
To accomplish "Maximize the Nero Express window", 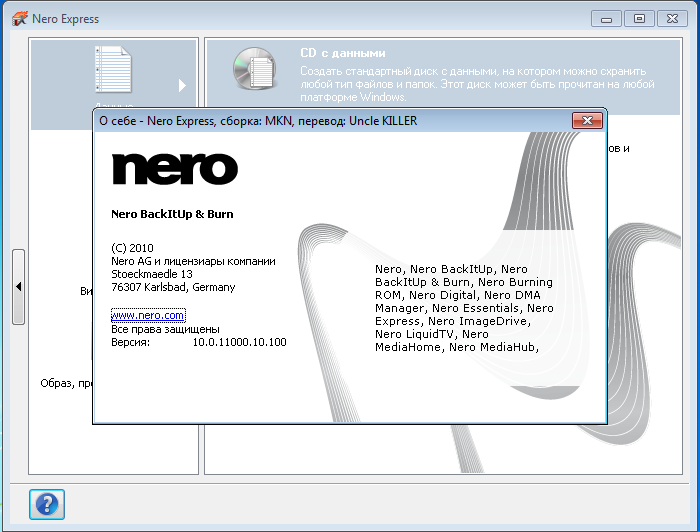I will pos(639,19).
